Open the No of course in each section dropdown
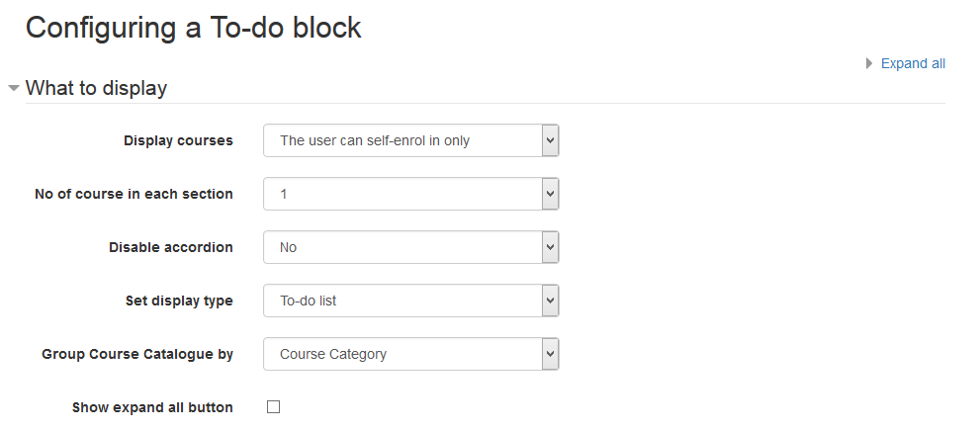980x431 pixels. [402, 194]
